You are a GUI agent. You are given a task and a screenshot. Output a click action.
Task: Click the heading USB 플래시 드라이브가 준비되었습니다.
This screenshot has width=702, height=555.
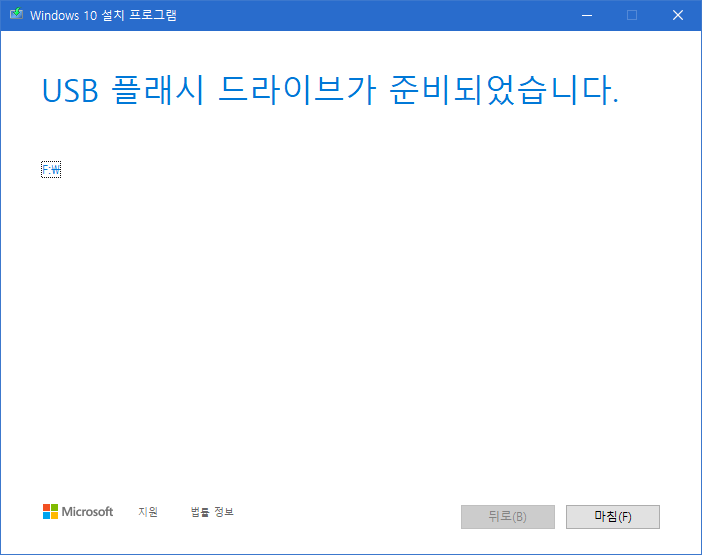pyautogui.click(x=330, y=90)
